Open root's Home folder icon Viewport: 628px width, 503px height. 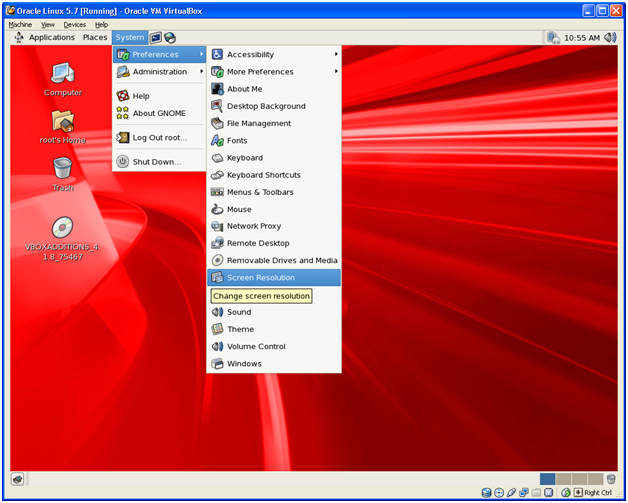(x=63, y=127)
